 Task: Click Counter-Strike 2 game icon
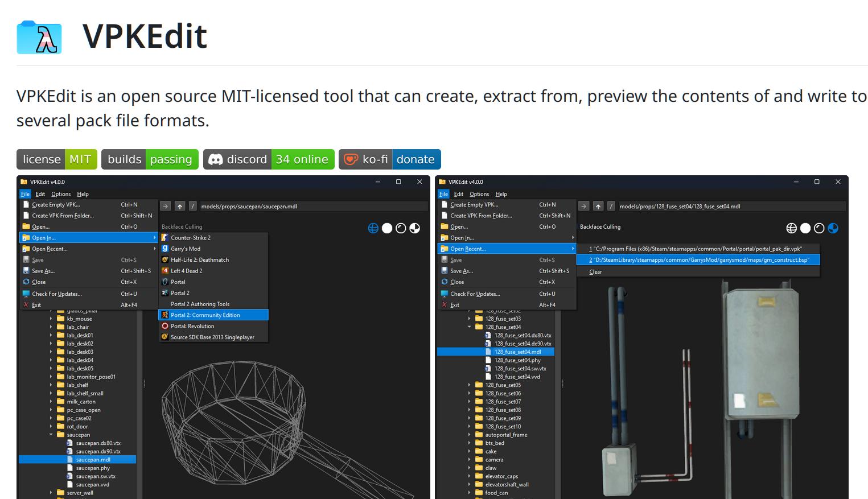(x=165, y=237)
